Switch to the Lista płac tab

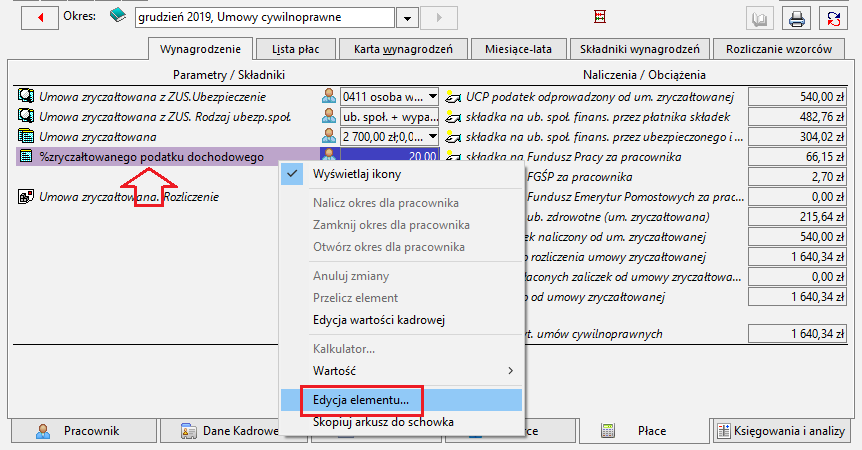pos(296,49)
